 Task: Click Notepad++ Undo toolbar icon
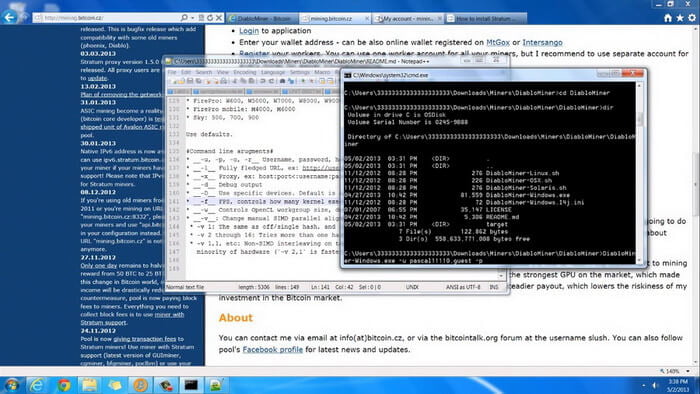coord(263,81)
